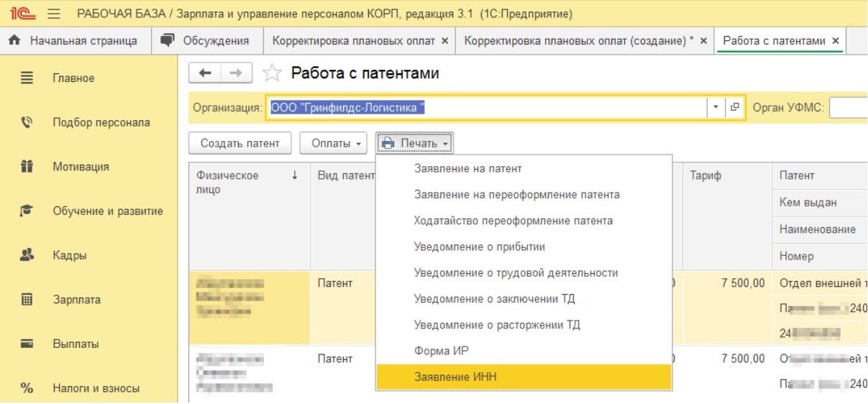Click the Номер subheader
Viewport: 868px width, 404px height.
pos(820,256)
